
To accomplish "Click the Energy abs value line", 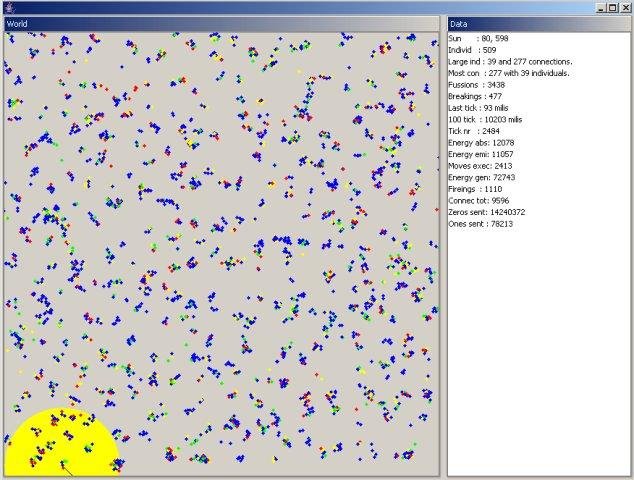I will click(481, 143).
